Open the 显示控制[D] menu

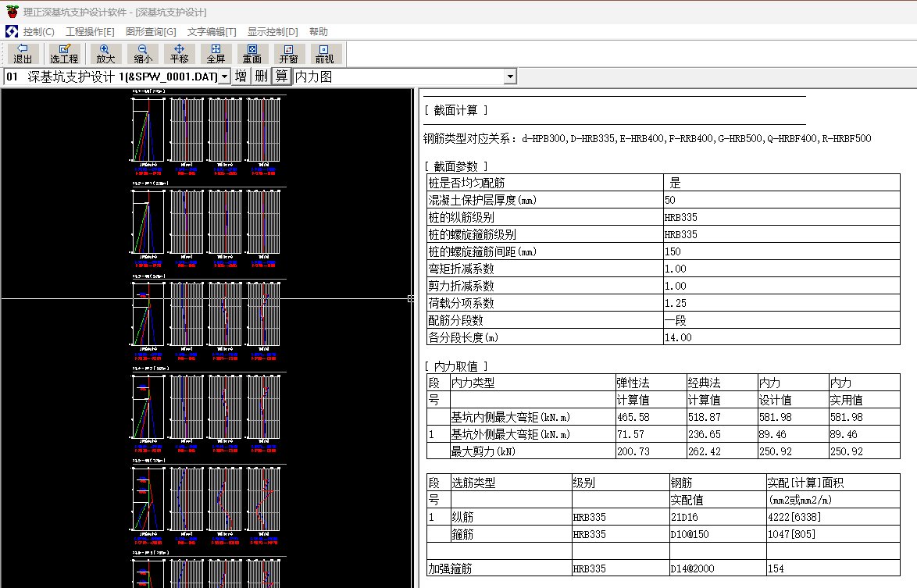point(273,32)
